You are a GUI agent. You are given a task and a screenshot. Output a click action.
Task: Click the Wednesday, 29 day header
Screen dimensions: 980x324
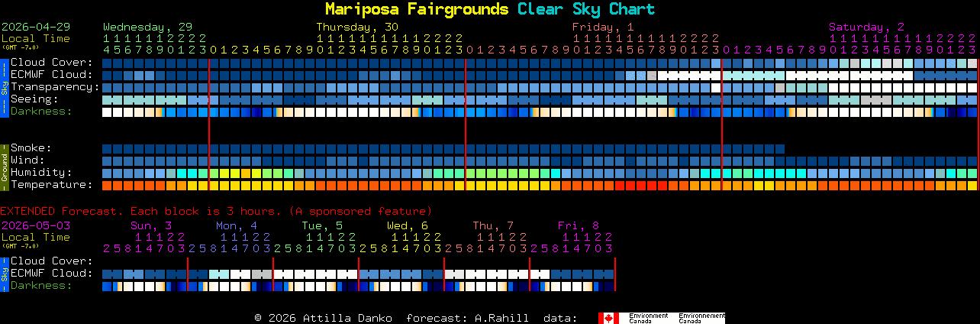[x=147, y=27]
